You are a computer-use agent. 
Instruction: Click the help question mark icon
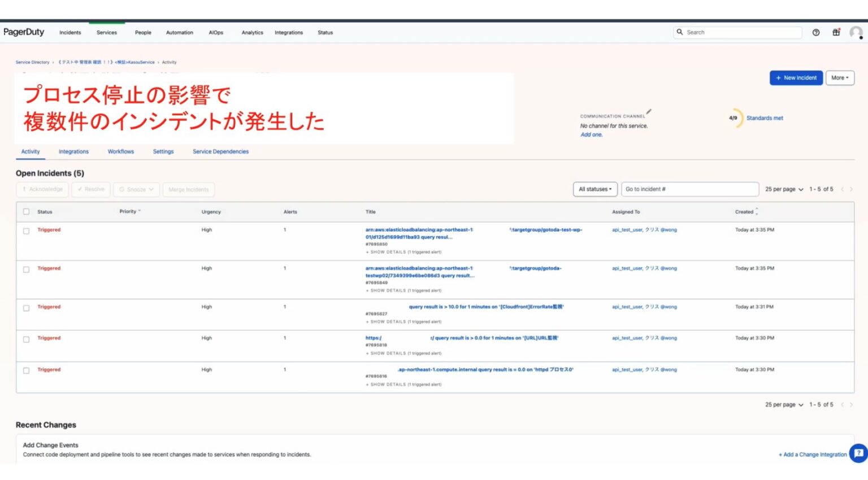tap(816, 32)
